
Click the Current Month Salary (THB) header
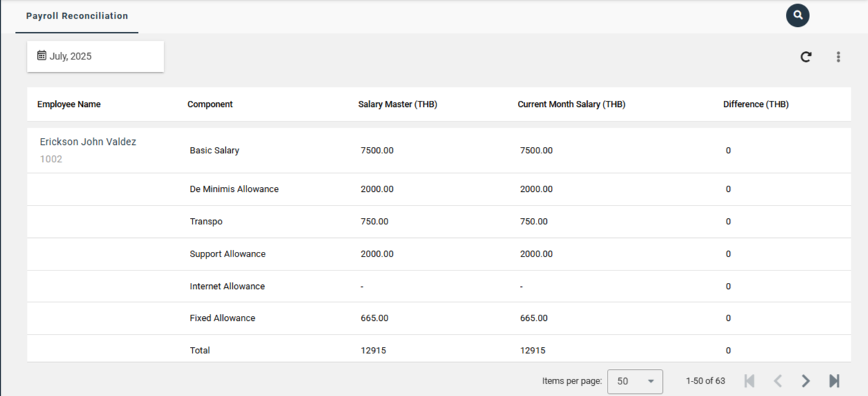click(571, 104)
